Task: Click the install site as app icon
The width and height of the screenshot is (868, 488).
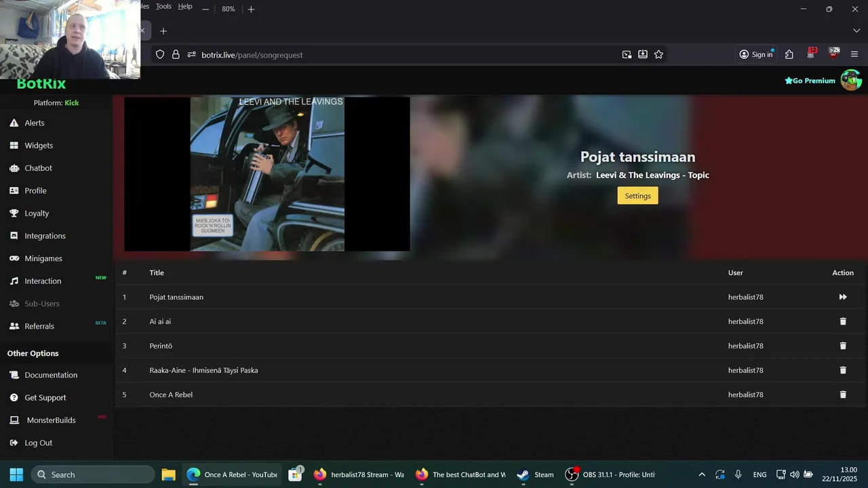Action: [643, 55]
